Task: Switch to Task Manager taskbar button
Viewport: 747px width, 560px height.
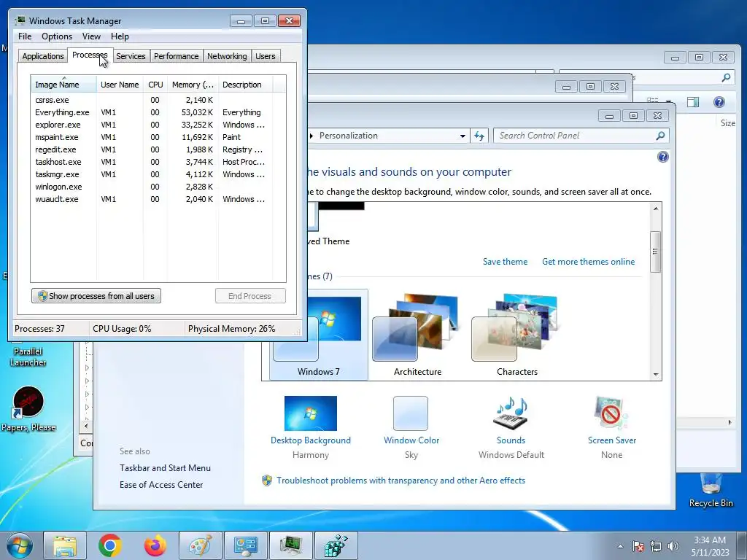Action: coord(290,545)
